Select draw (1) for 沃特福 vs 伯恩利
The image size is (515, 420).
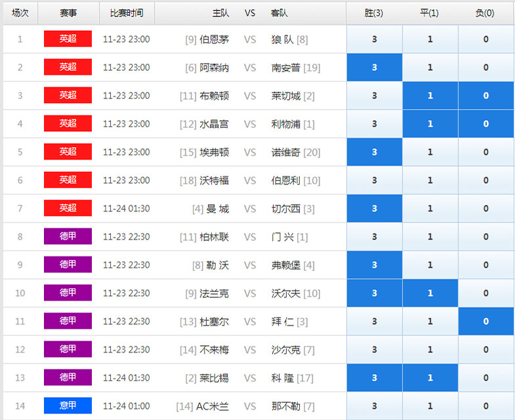430,180
